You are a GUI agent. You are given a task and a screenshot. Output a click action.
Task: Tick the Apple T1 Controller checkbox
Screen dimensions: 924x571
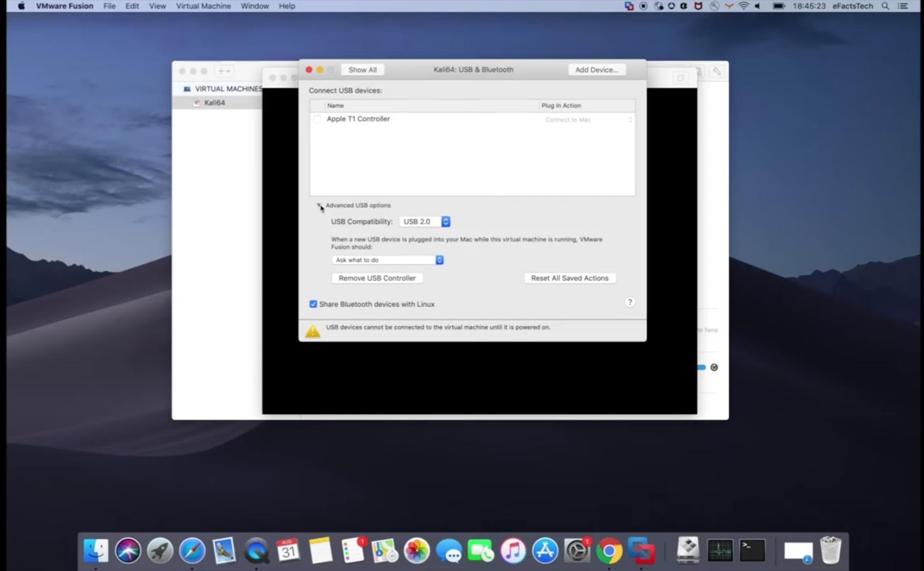[317, 120]
